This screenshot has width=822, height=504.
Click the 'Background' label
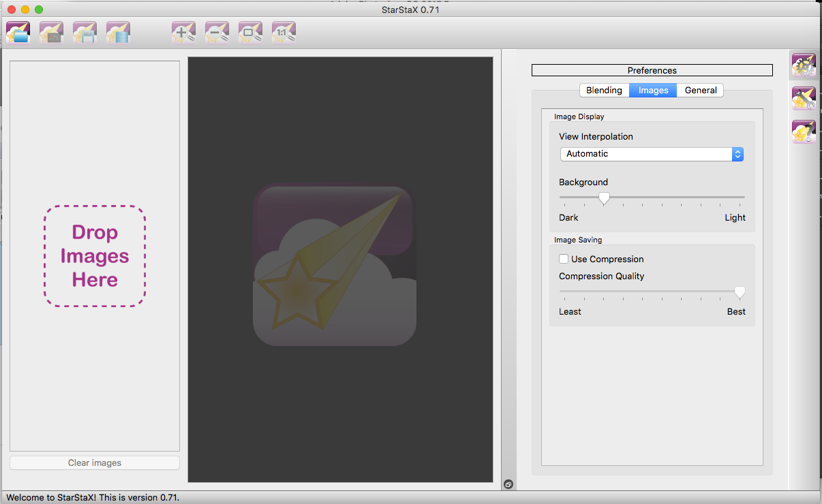coord(583,183)
